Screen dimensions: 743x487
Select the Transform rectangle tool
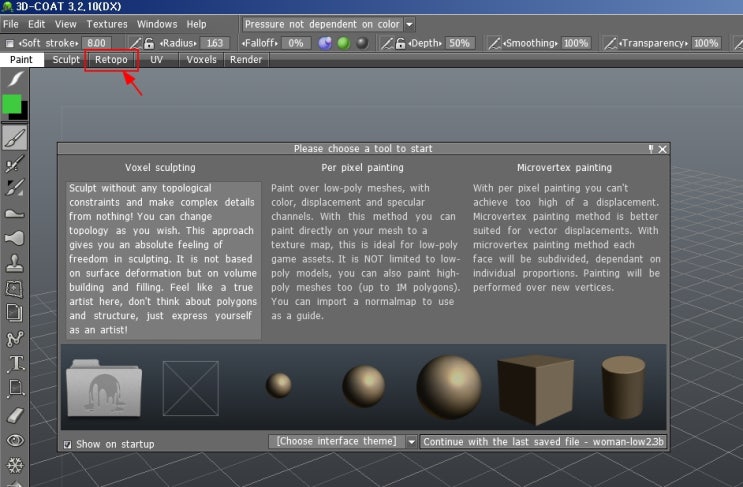pos(16,388)
